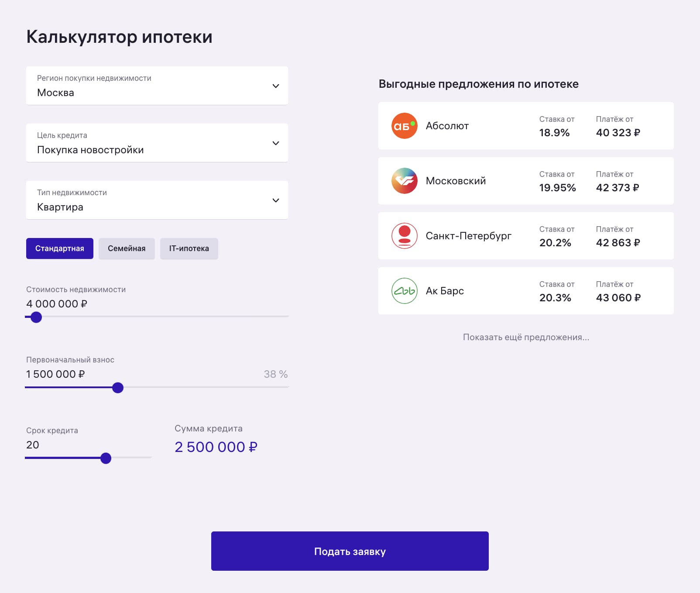
Task: Select the Ак Барс offer card name
Action: pos(445,291)
